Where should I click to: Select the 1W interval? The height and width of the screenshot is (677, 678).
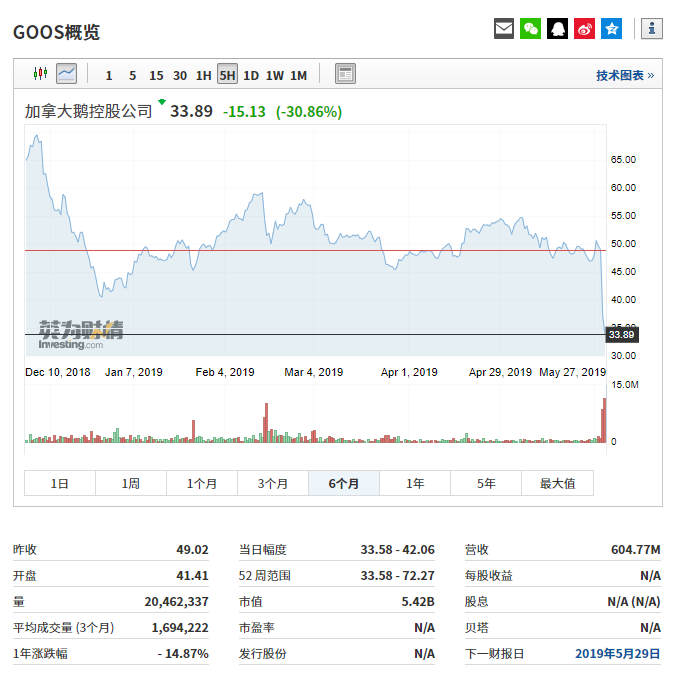(x=275, y=76)
